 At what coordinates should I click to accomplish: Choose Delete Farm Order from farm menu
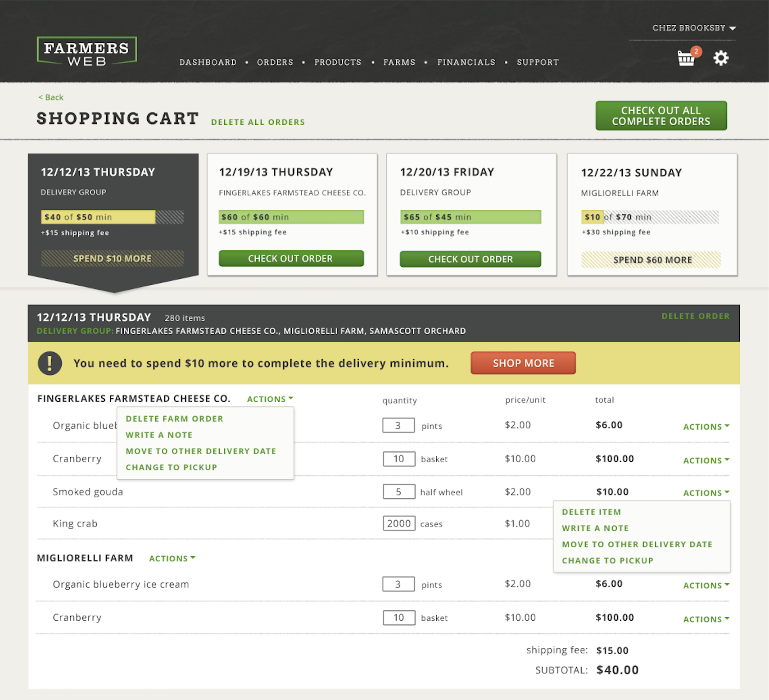175,418
